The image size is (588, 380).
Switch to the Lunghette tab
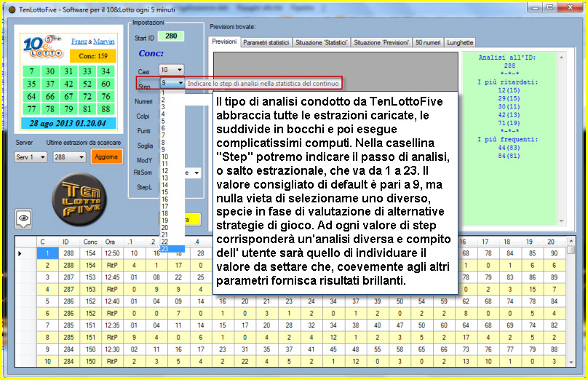pyautogui.click(x=460, y=43)
